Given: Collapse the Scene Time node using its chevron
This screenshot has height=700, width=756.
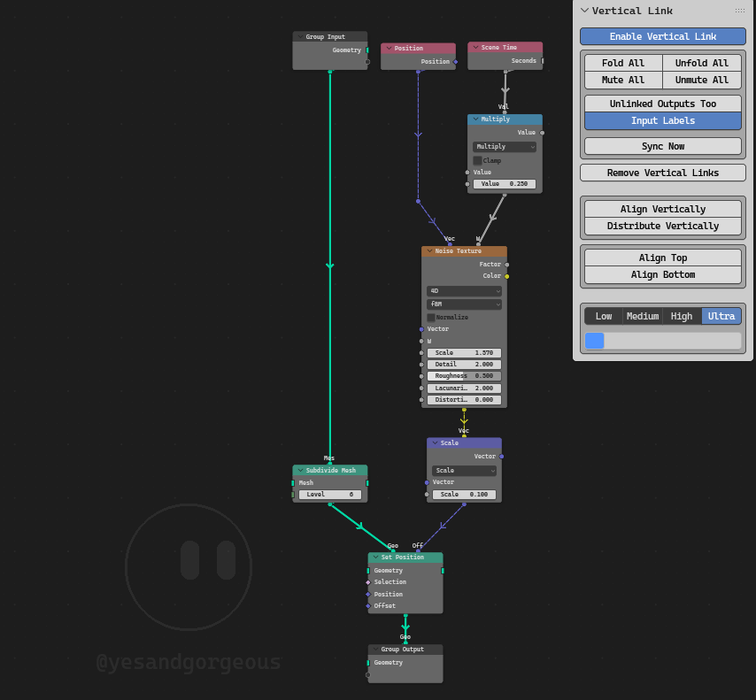Looking at the screenshot, I should click(x=475, y=48).
